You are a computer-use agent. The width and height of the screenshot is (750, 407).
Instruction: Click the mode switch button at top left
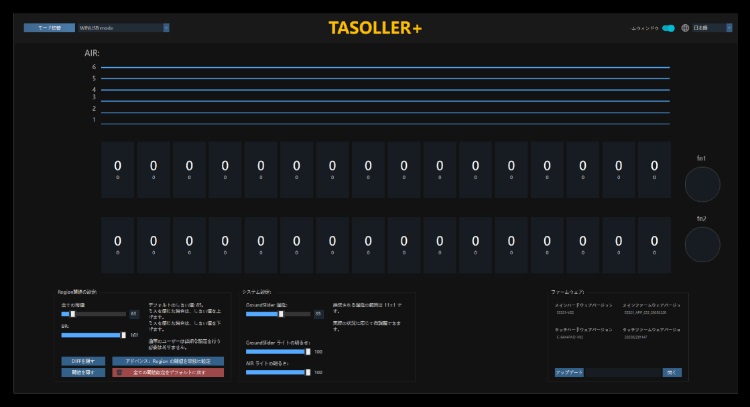[49, 28]
